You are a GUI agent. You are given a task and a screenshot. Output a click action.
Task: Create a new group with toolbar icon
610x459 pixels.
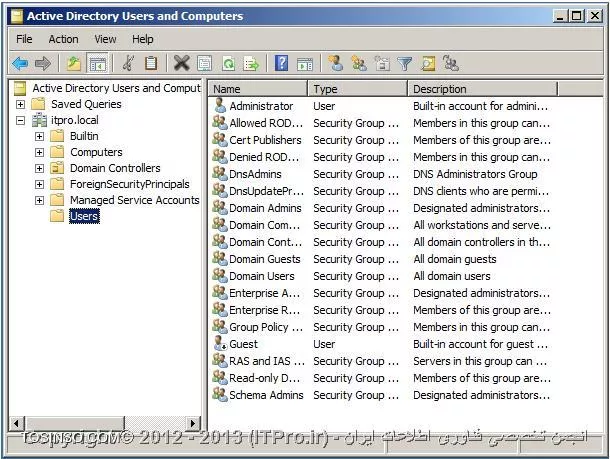358,63
